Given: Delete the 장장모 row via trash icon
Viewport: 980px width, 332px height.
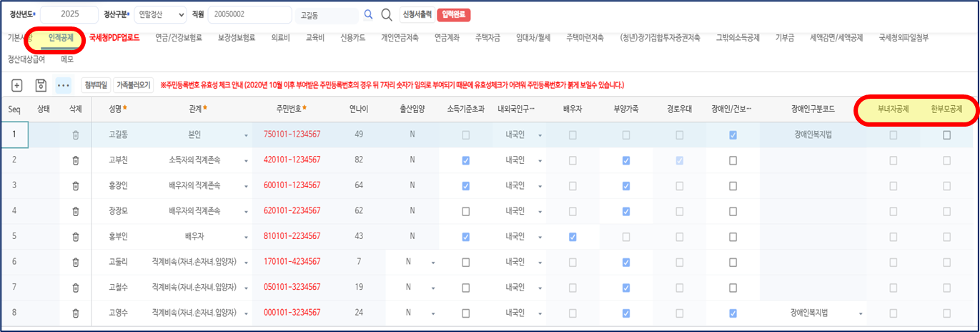Looking at the screenshot, I should coord(75,211).
